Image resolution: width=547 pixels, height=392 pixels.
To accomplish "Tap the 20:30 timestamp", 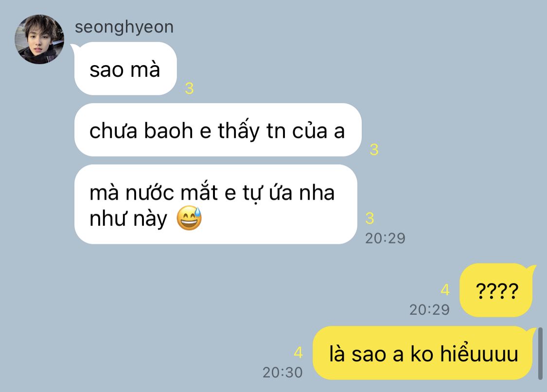I will pos(282,373).
